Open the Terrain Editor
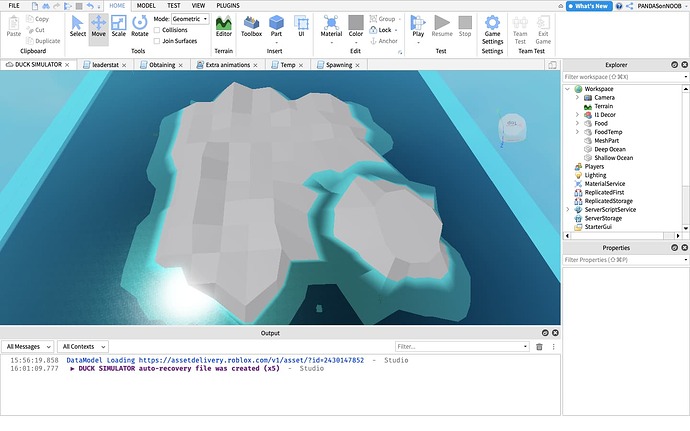This screenshot has height=431, width=690. [x=224, y=26]
